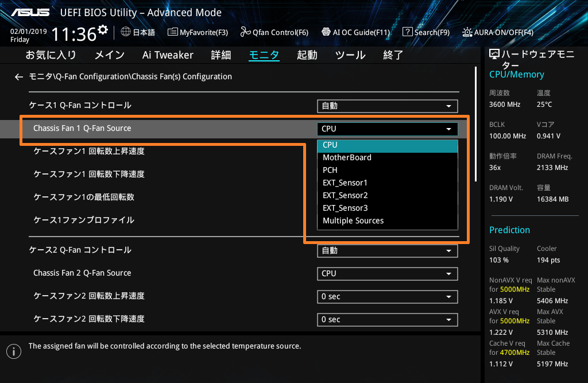Open the 起動 tab
Screen dimensions: 588x383
coord(307,55)
